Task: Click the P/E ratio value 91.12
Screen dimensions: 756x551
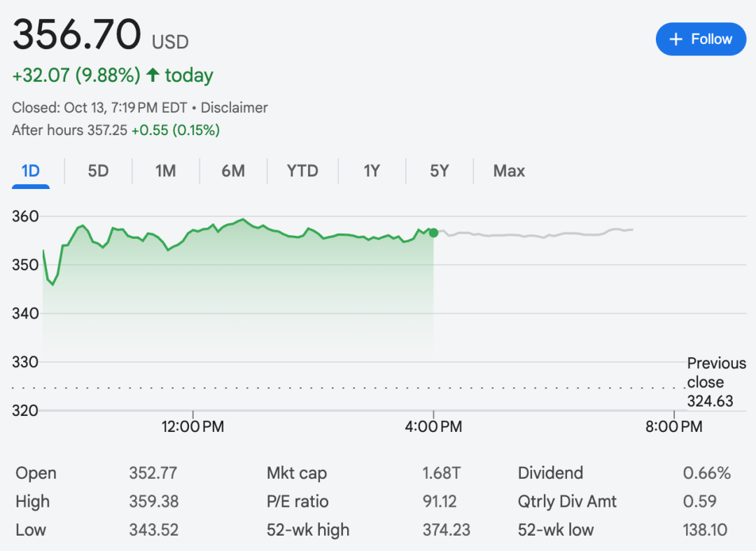Action: click(x=440, y=501)
